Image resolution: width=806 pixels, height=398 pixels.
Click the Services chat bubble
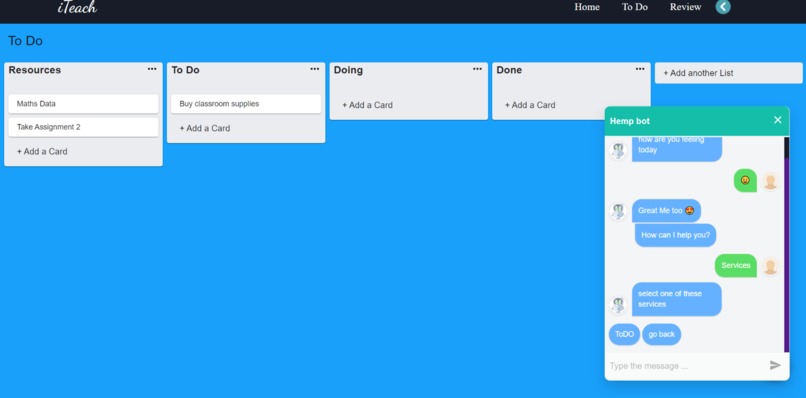(x=736, y=265)
